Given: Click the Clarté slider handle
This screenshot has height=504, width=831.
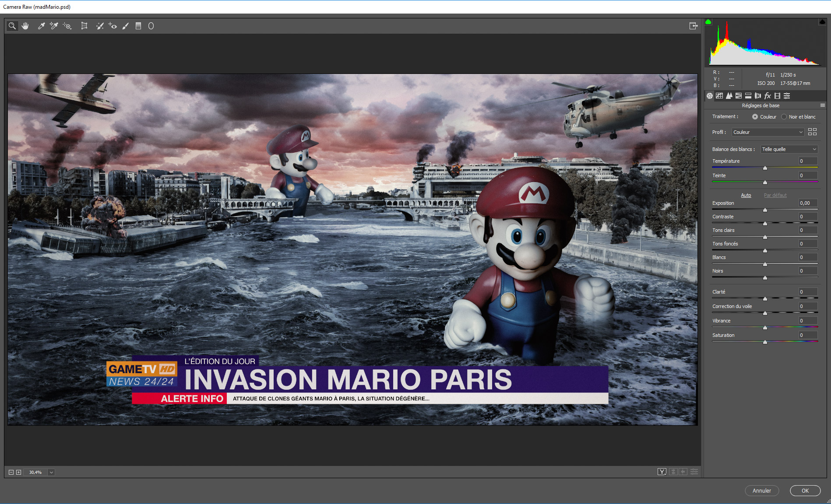Looking at the screenshot, I should [765, 299].
